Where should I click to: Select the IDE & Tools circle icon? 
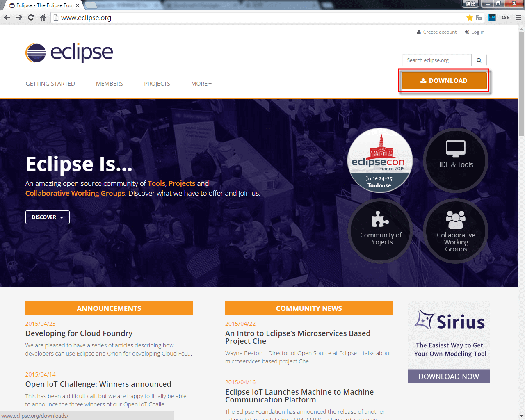pos(455,160)
